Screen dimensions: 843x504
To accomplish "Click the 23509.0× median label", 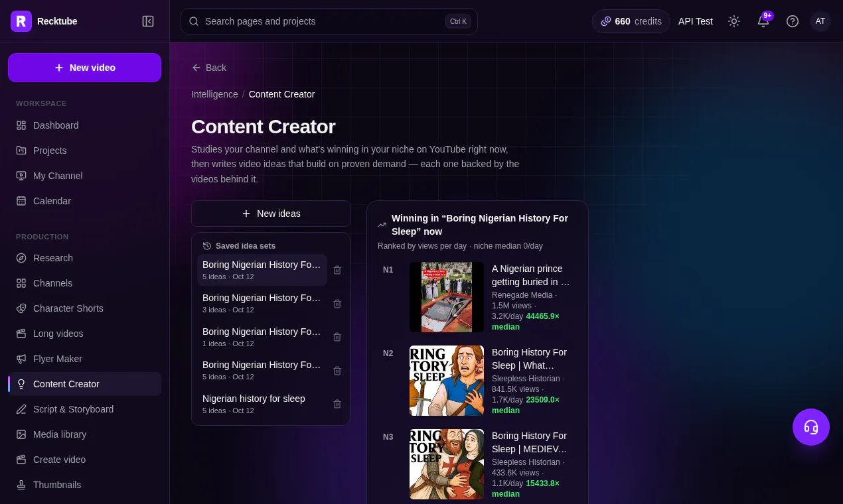I will pos(524,405).
